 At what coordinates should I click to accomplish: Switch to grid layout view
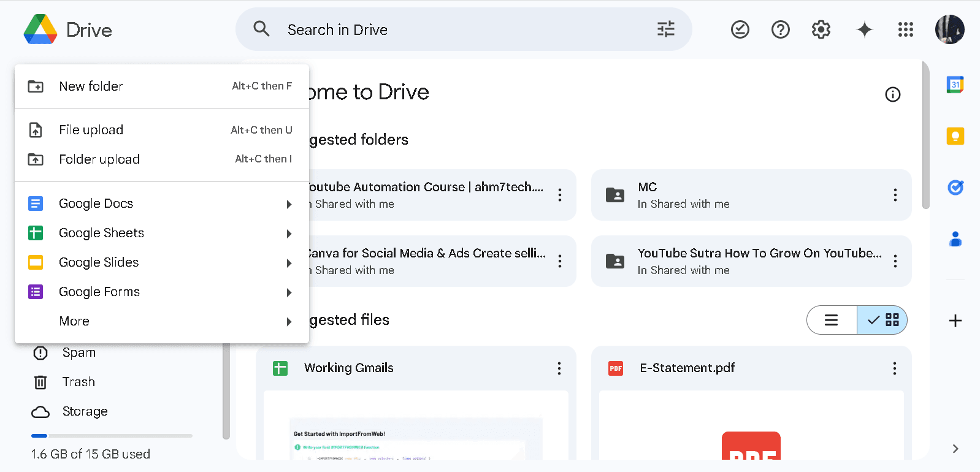click(x=882, y=320)
